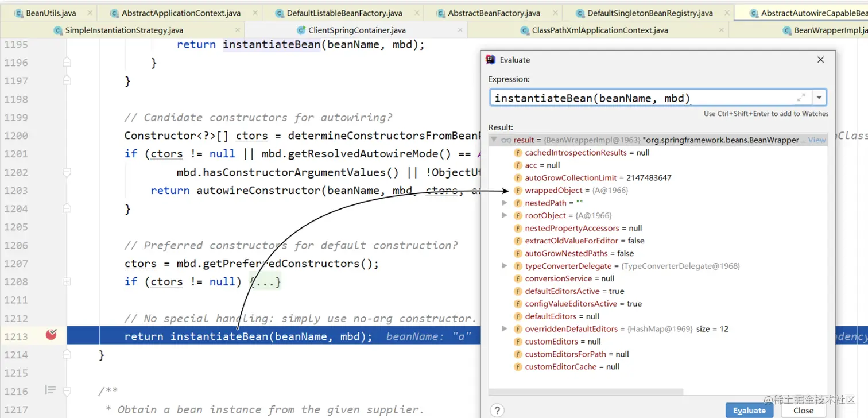Toggle rendered doc comment at line 1216
The width and height of the screenshot is (868, 418).
pyautogui.click(x=51, y=390)
